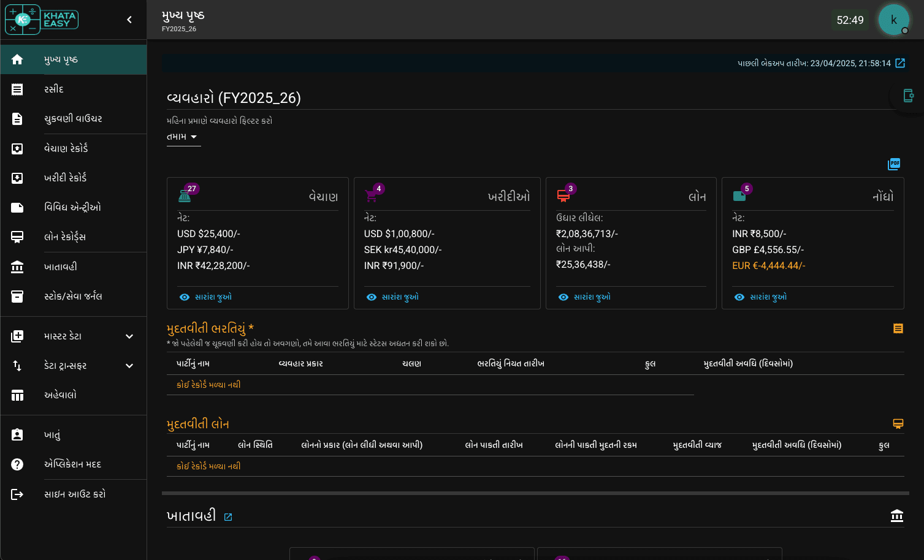This screenshot has height=560, width=924.
Task: Click the મુદતવીતી વ્યાજ column header
Action: tap(697, 445)
